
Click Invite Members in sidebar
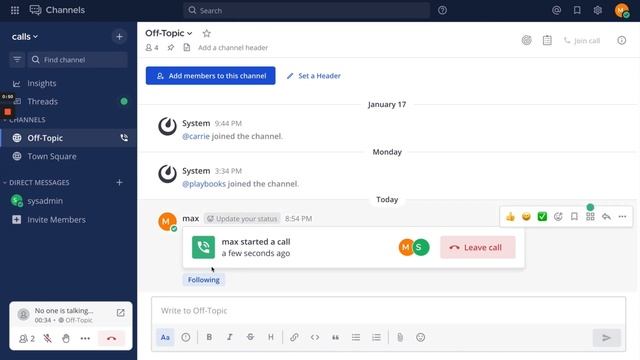coord(56,220)
